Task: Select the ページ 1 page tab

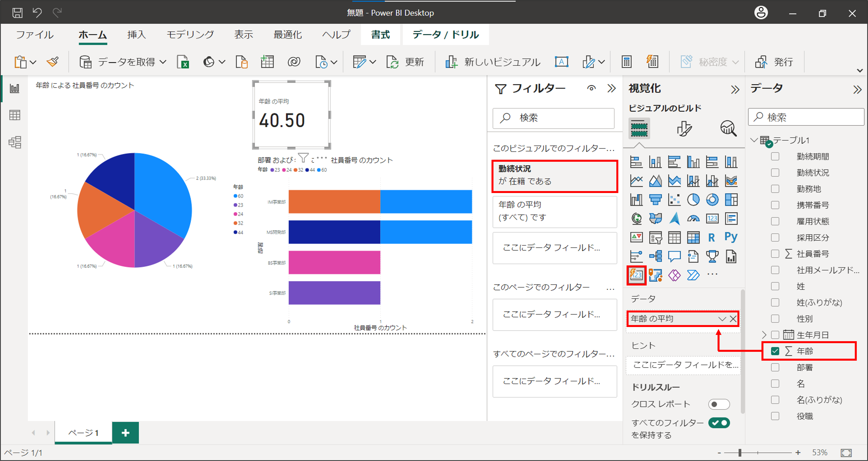Action: point(83,433)
